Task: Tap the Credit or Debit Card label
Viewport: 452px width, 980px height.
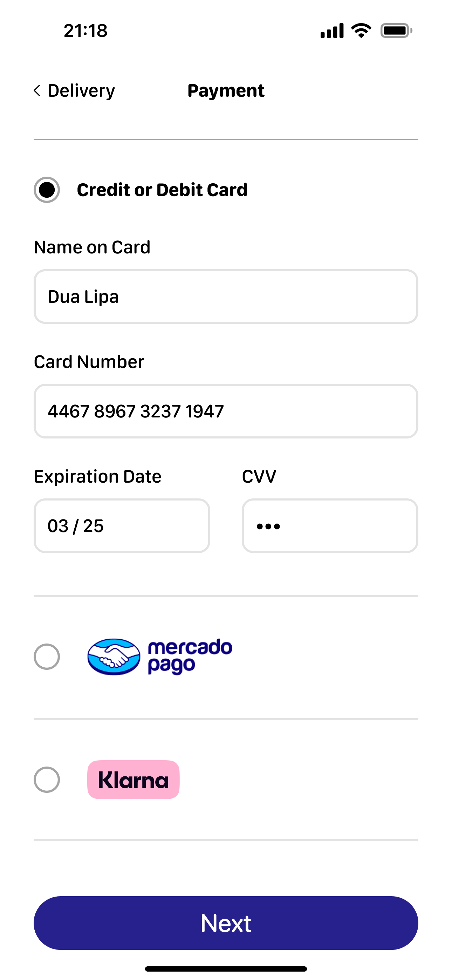Action: (x=162, y=190)
